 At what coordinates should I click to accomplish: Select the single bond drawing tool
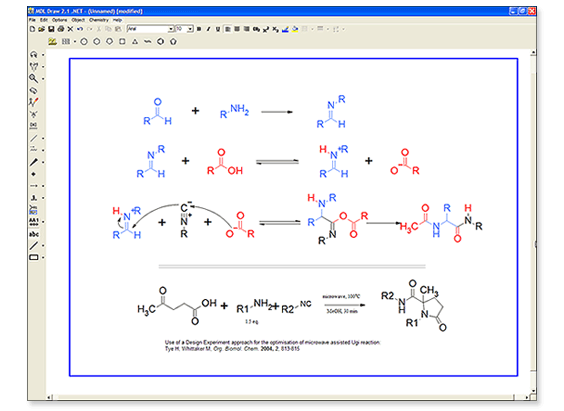pos(33,138)
